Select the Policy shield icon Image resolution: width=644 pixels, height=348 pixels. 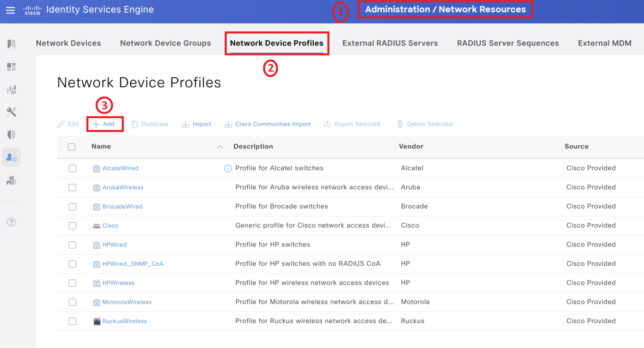click(11, 134)
